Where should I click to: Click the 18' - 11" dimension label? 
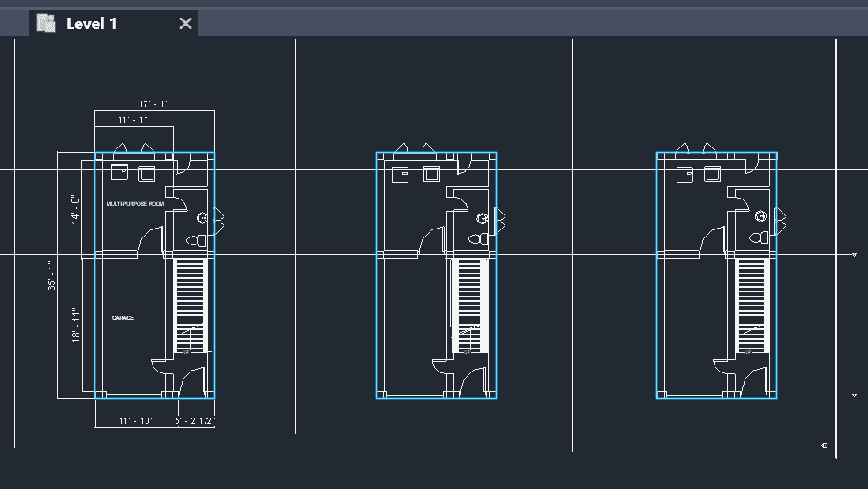[x=76, y=326]
